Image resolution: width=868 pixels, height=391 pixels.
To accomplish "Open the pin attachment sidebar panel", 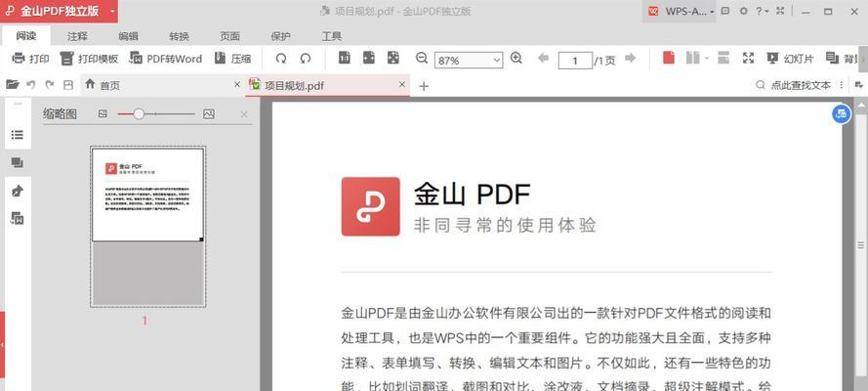I will tap(18, 191).
